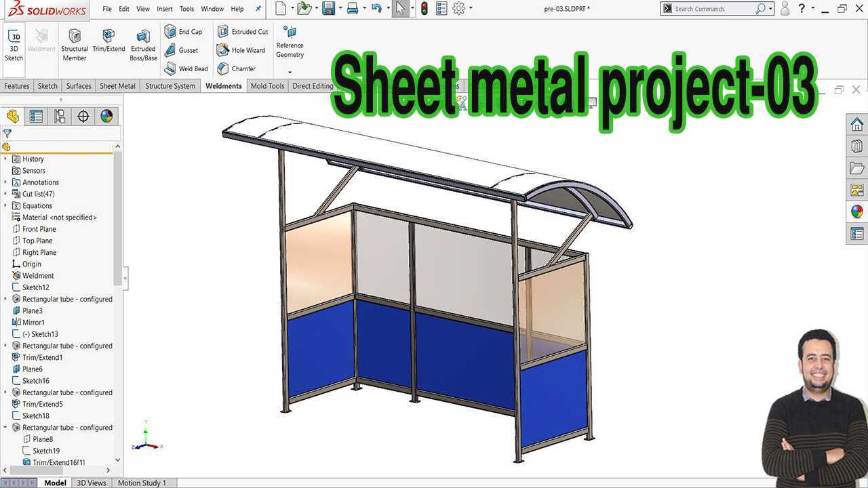Activate Extruded Boss/Base

(143, 45)
